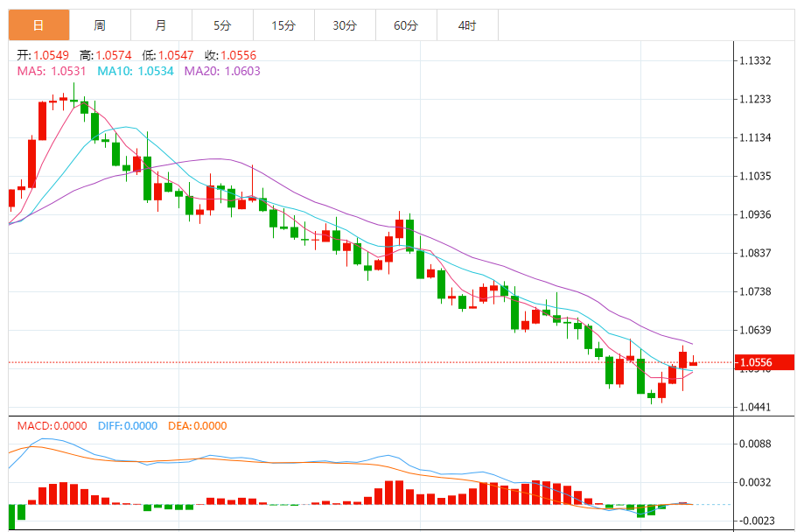Select the 日 daily chart tab
Viewport: 804px width, 532px height.
pyautogui.click(x=39, y=24)
